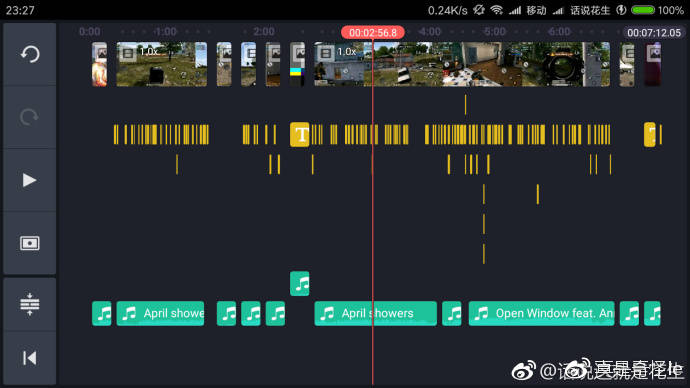
Task: Tap the Wi-Fi icon in status bar
Action: [x=497, y=10]
